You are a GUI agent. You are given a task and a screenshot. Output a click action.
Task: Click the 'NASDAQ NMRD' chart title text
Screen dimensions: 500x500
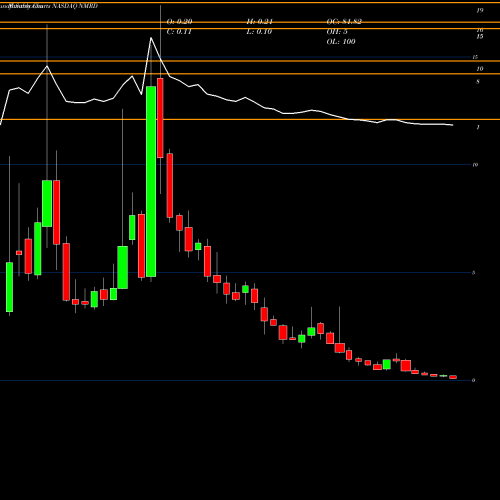pos(75,6)
